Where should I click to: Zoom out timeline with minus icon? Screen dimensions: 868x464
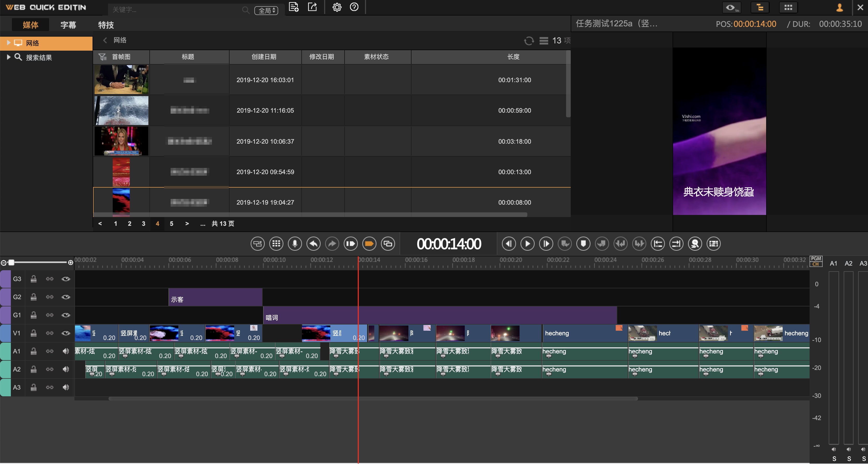[4, 263]
